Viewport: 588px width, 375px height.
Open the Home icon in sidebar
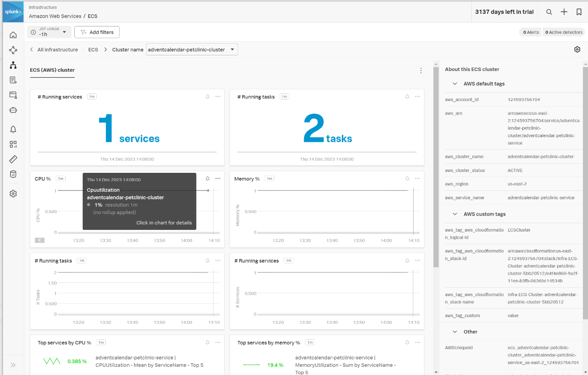coord(13,35)
